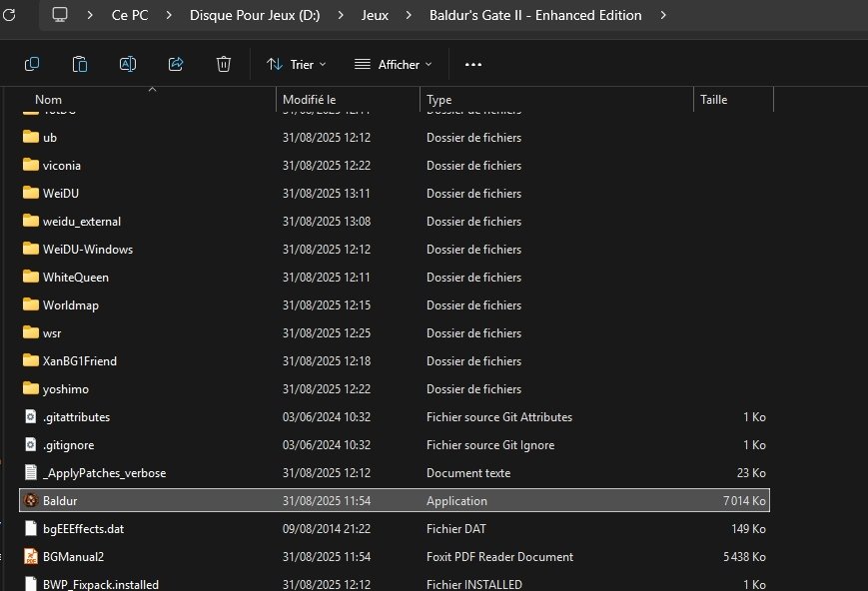Navigate to Jeux breadcrumb

point(375,16)
